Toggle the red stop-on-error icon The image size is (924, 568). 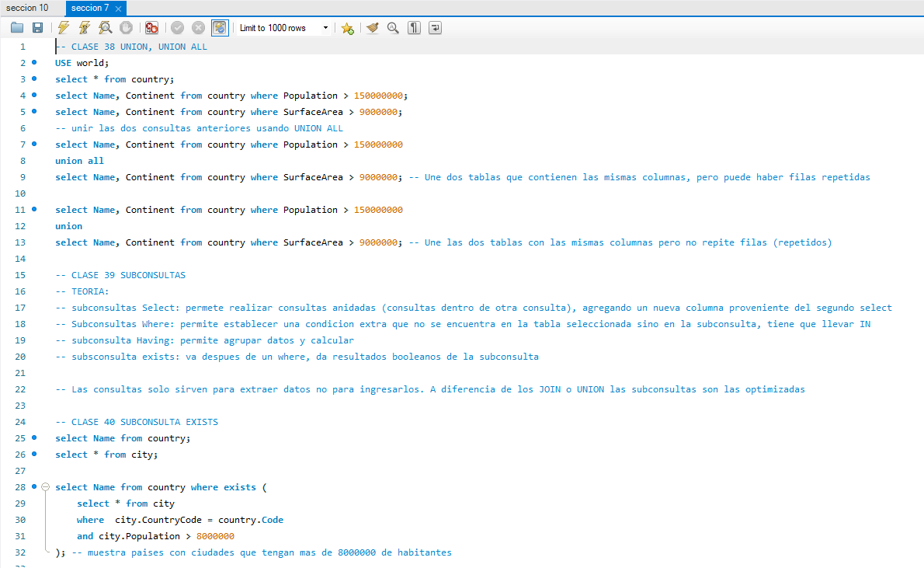[x=152, y=28]
